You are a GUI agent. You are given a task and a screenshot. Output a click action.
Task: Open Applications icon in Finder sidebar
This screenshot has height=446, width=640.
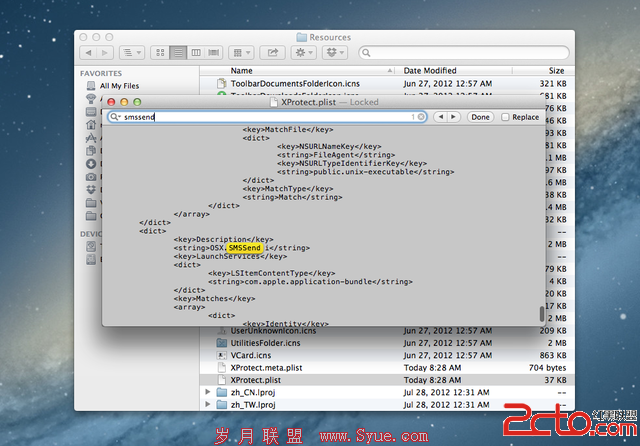[x=91, y=138]
